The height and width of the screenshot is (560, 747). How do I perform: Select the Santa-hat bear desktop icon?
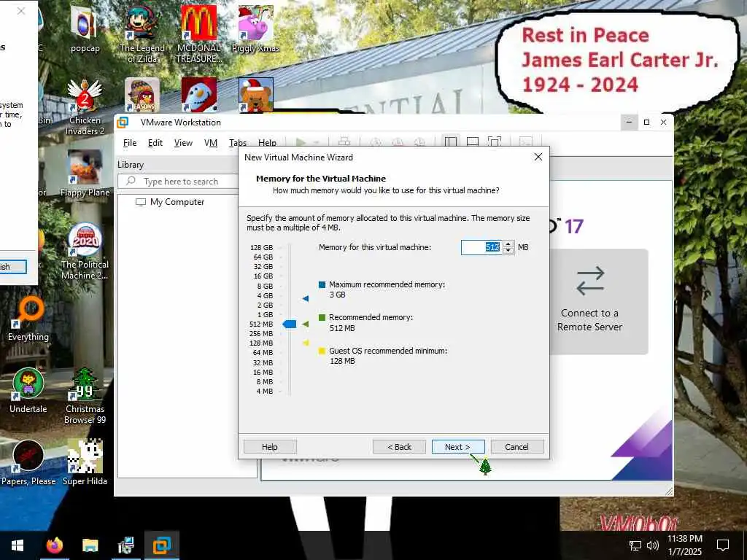tap(256, 96)
